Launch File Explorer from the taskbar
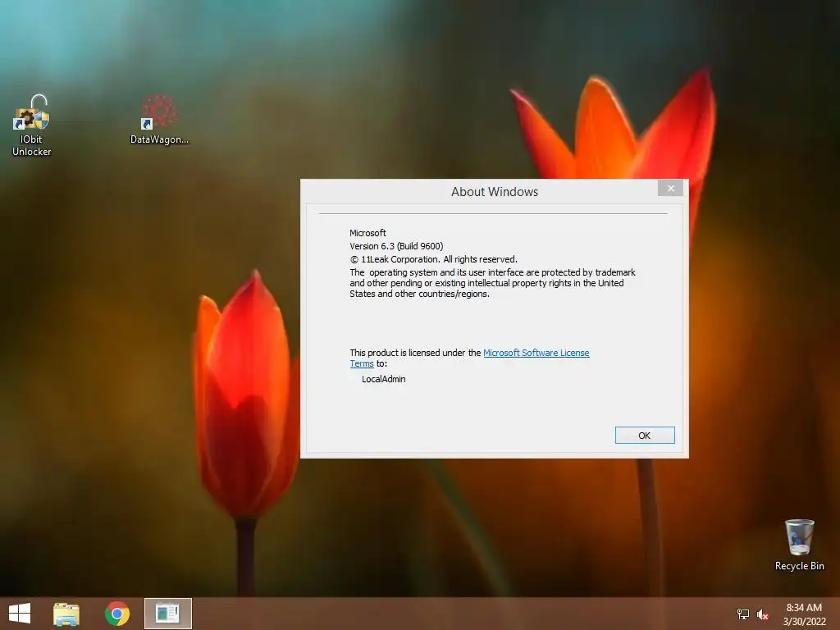The height and width of the screenshot is (630, 840). click(66, 614)
